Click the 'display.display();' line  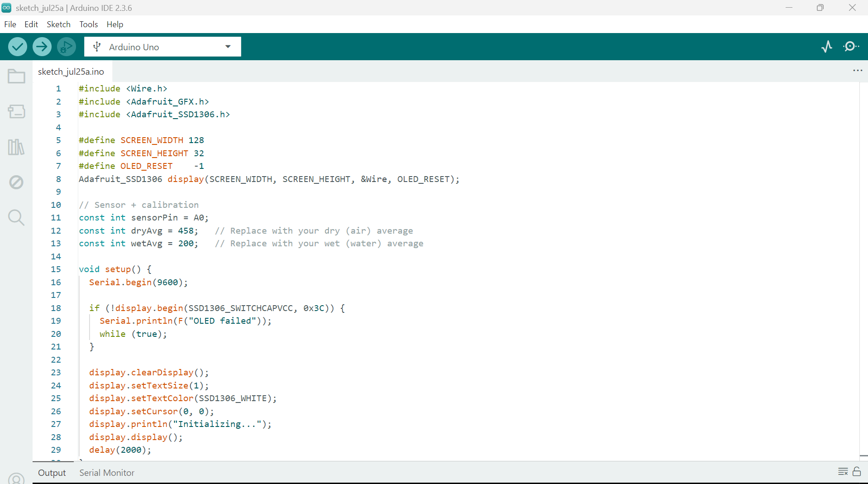(136, 437)
